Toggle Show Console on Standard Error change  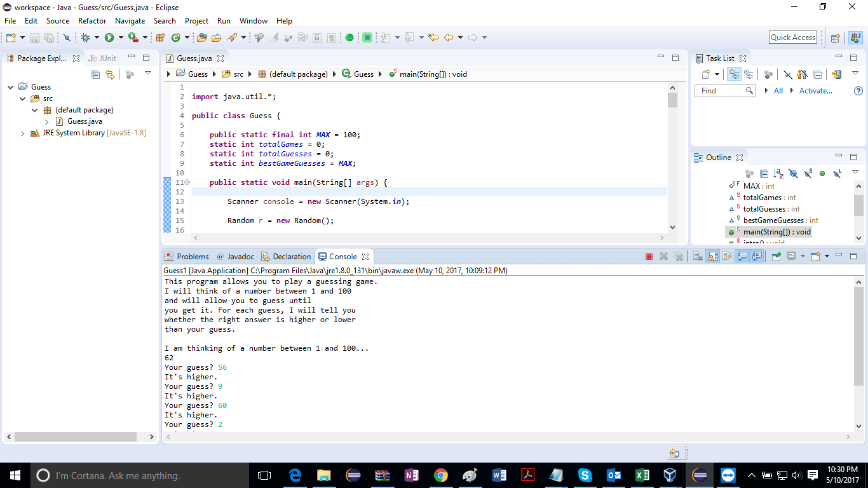click(757, 256)
